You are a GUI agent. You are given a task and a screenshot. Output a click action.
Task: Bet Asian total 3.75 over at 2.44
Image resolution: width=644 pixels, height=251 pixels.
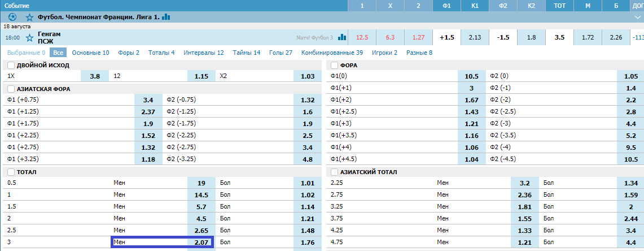click(x=630, y=219)
